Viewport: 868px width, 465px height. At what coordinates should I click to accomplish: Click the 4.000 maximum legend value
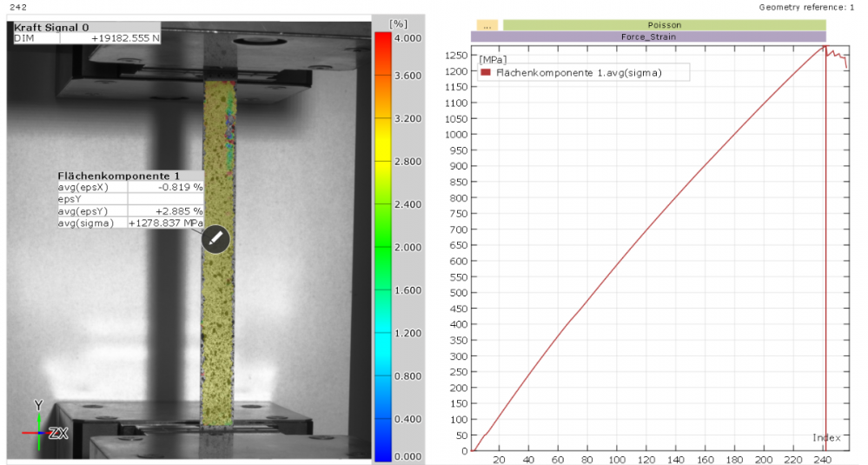click(407, 39)
